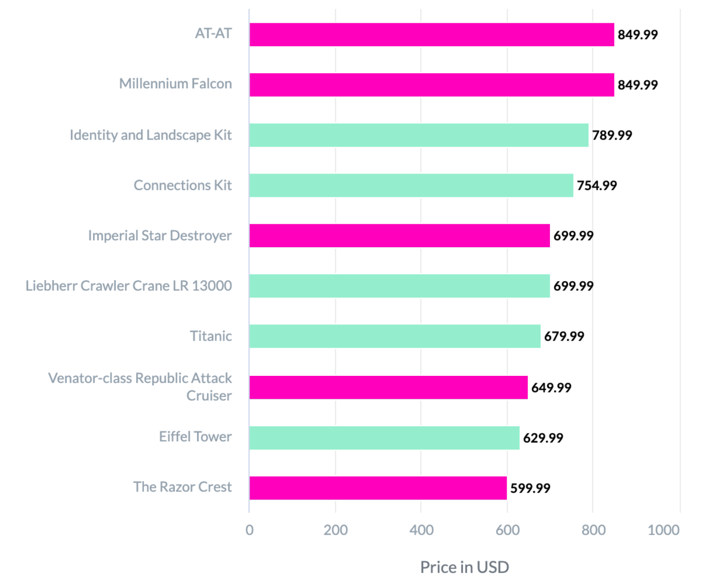The height and width of the screenshot is (588, 717).
Task: Click the pink AT-AT bar
Action: click(431, 34)
